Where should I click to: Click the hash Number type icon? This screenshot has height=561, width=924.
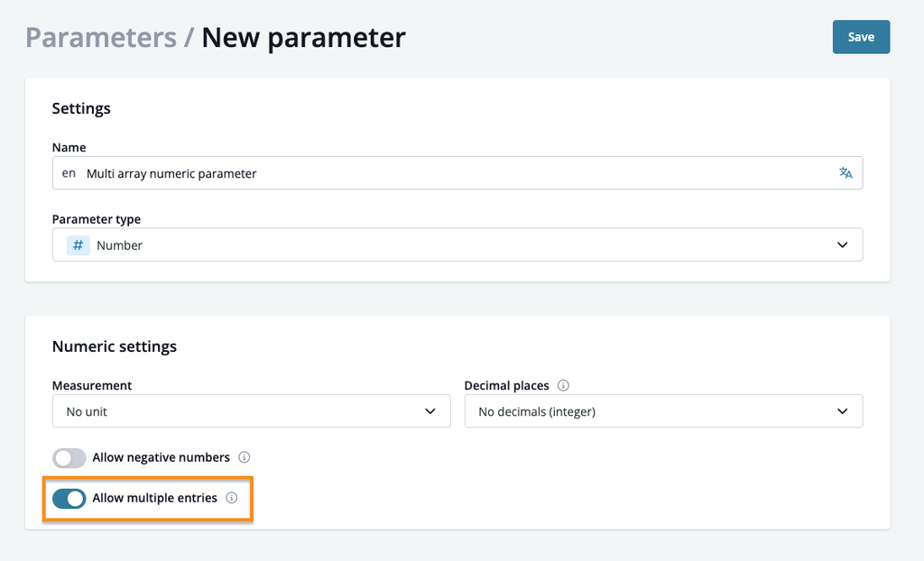(78, 245)
